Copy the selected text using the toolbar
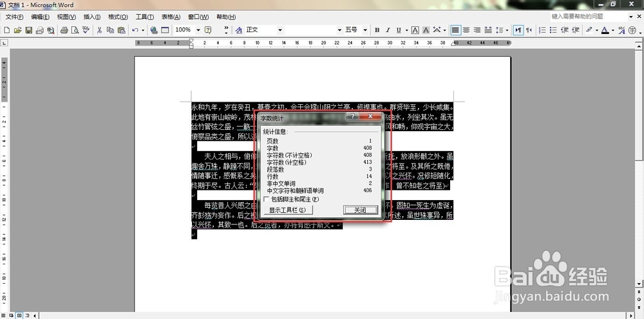 [x=110, y=30]
